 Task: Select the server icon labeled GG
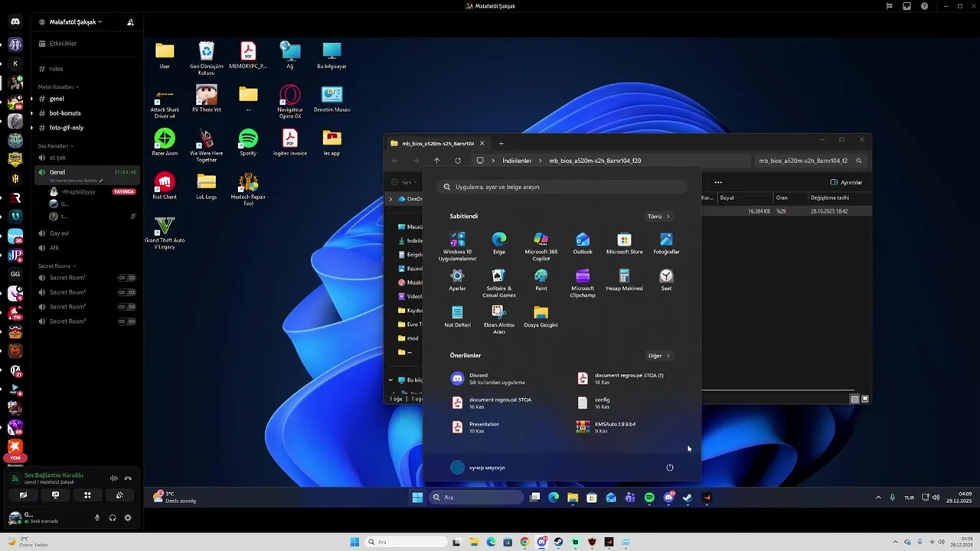pyautogui.click(x=15, y=274)
